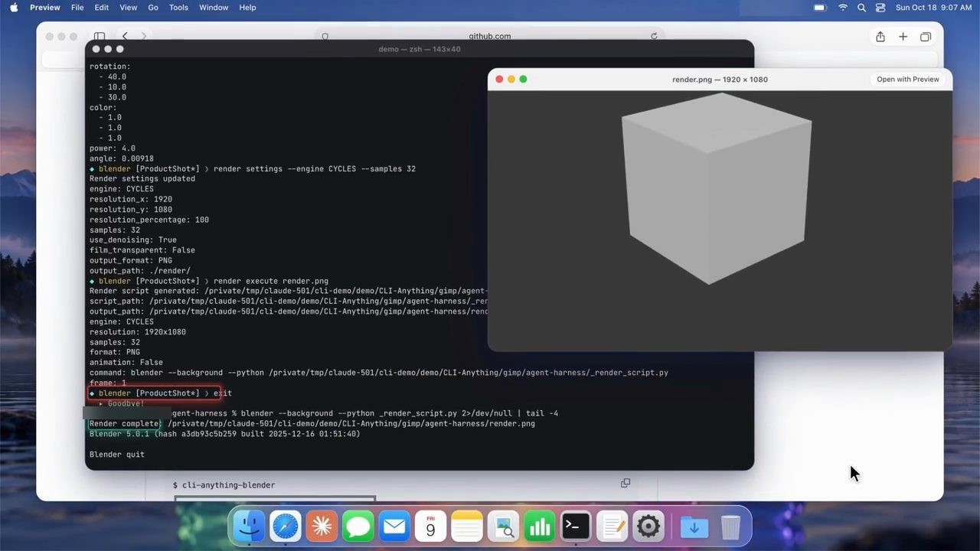Screen dimensions: 980x551
Task: Close the render.png Quick Look window
Action: 499,80
